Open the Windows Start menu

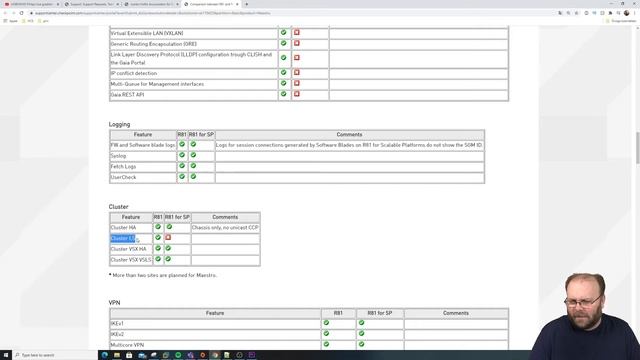tap(6, 355)
